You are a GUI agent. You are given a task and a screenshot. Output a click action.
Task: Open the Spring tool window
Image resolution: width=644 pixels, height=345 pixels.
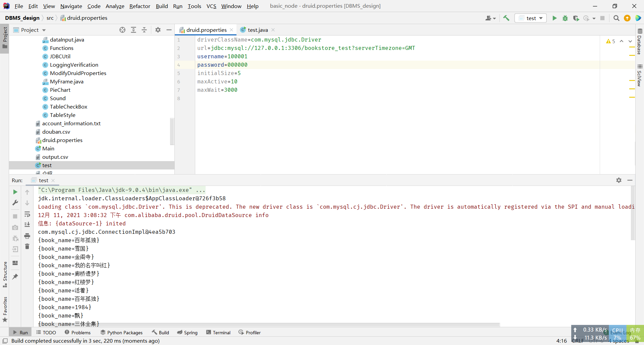click(187, 332)
